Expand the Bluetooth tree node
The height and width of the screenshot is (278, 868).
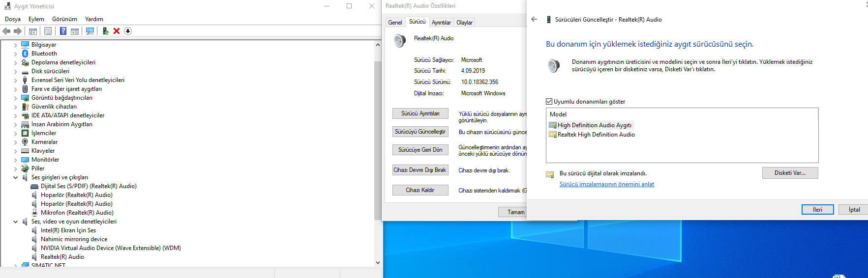click(x=15, y=54)
